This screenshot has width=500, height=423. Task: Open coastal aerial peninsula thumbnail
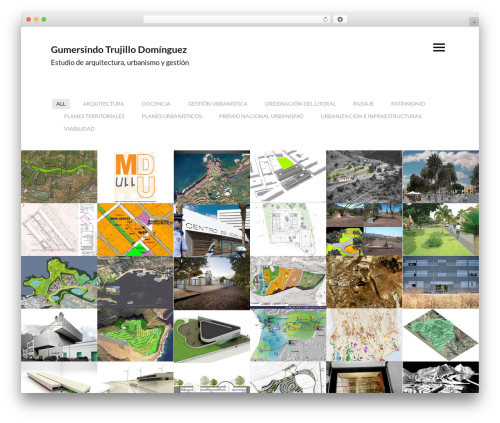(x=212, y=177)
